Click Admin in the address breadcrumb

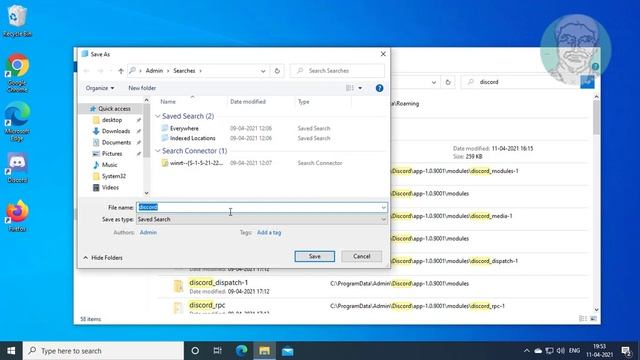[154, 71]
